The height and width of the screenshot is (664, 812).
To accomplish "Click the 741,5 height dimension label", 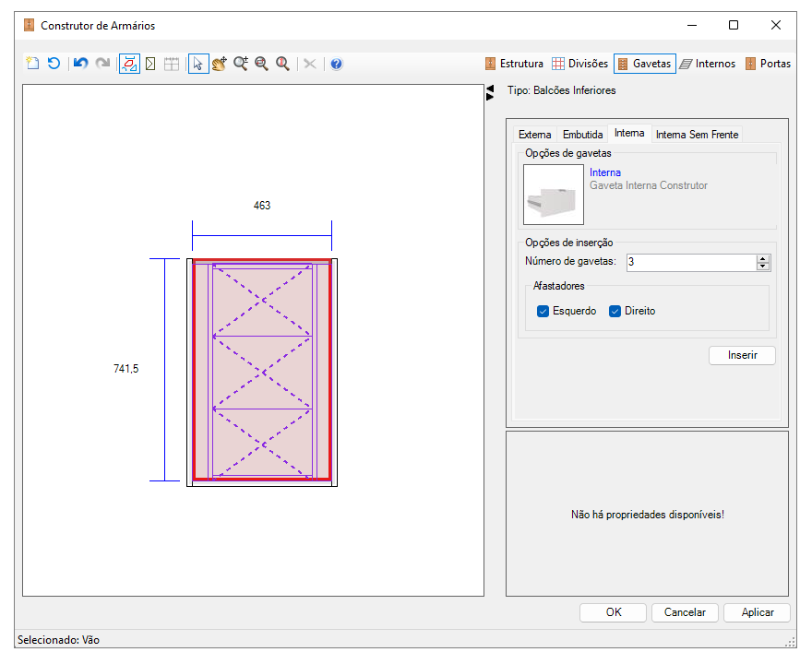I will 125,369.
